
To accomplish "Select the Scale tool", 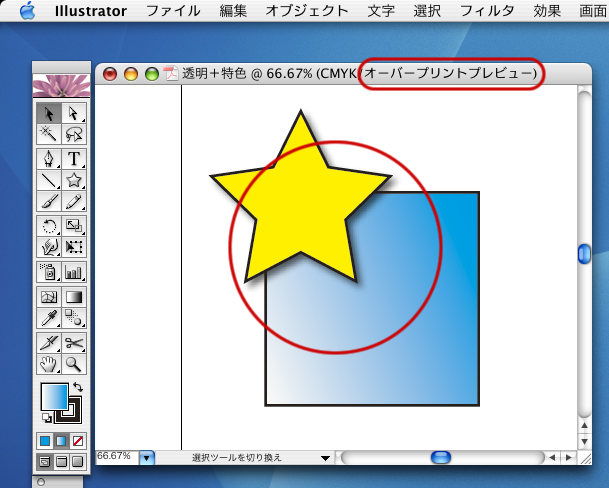I will pyautogui.click(x=74, y=226).
